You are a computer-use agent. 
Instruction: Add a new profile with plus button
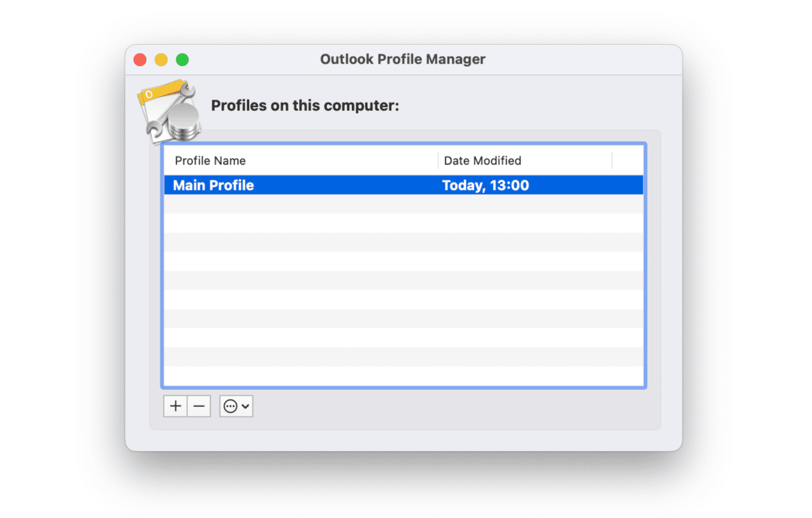pos(176,406)
